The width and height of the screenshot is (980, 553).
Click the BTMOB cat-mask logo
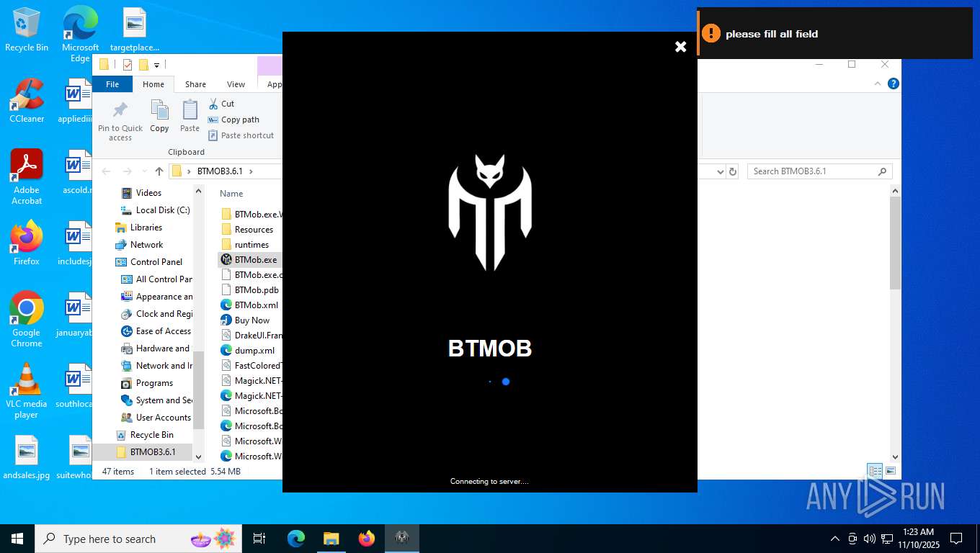tap(490, 212)
